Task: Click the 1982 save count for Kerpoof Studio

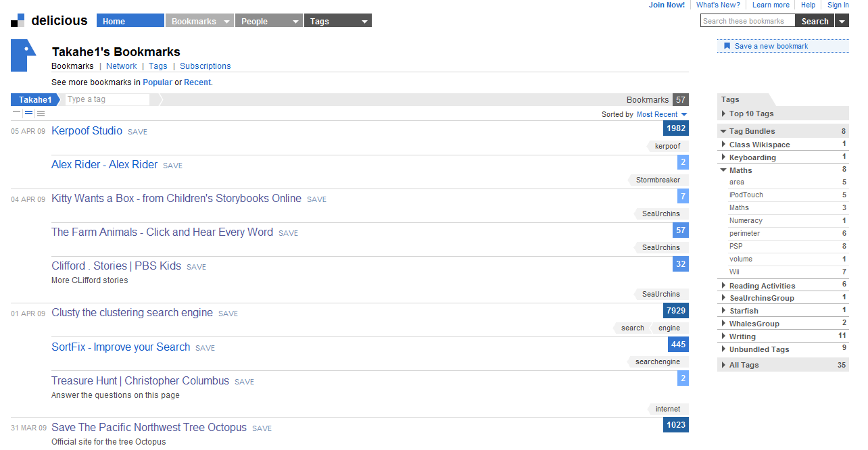Action: pyautogui.click(x=676, y=128)
